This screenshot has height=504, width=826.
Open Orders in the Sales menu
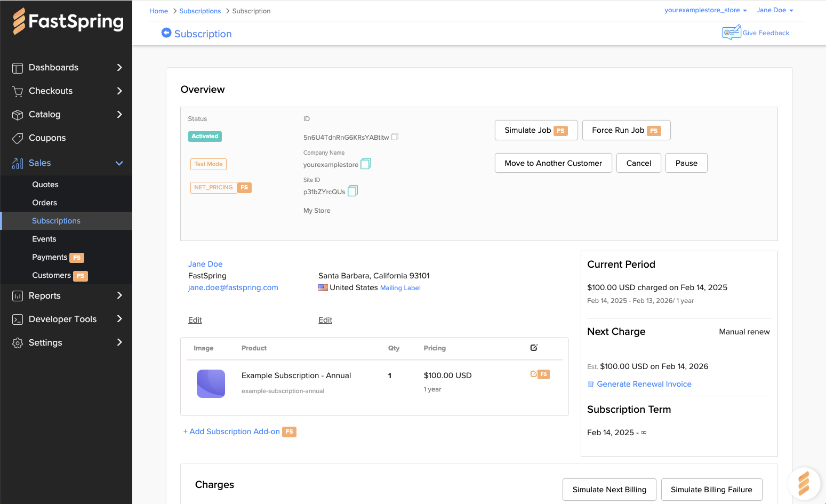coord(45,203)
